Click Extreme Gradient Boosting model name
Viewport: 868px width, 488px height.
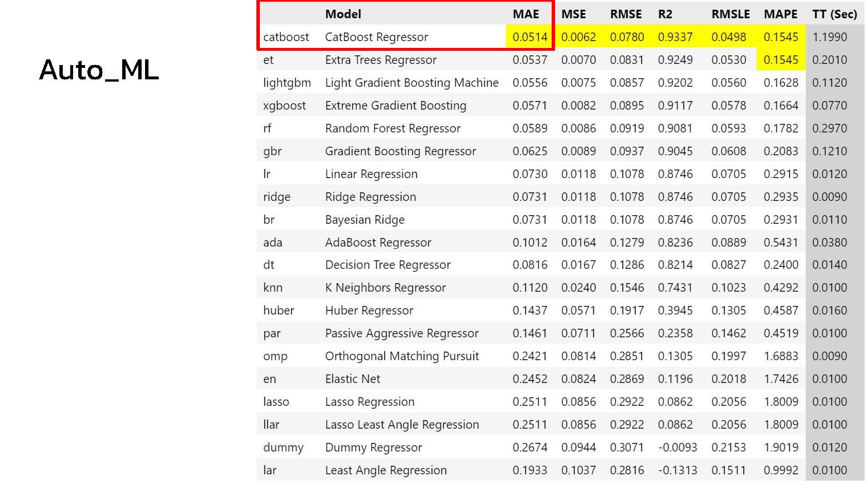click(396, 106)
